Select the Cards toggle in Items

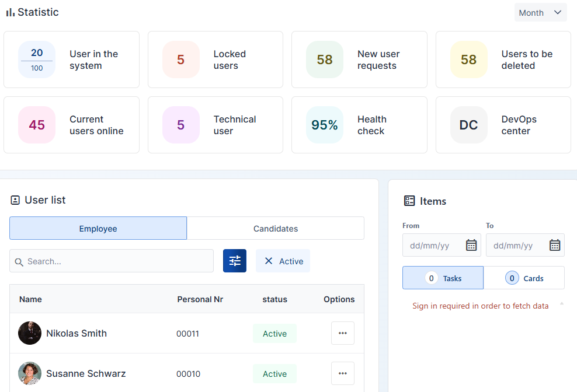[x=524, y=278]
